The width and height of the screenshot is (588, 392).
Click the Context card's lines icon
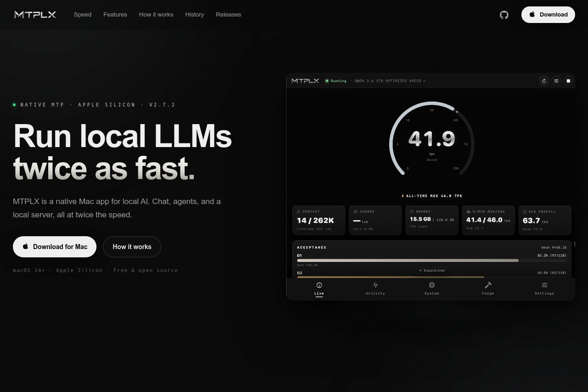click(299, 212)
